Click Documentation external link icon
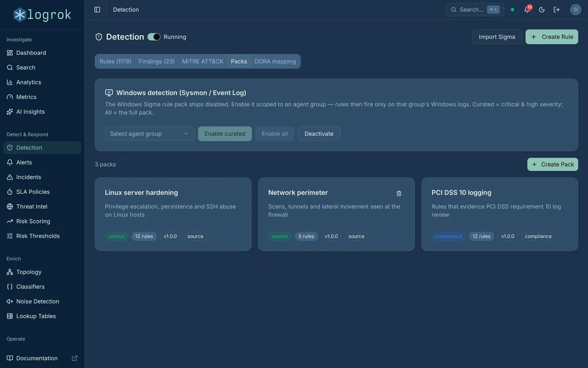 pyautogui.click(x=75, y=358)
